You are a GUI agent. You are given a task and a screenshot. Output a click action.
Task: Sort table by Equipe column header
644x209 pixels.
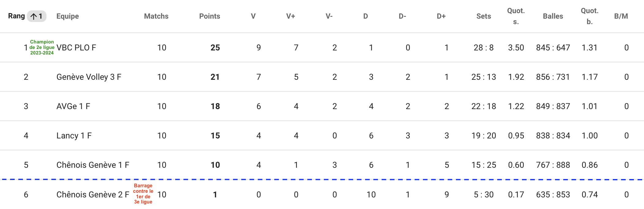[x=68, y=16]
